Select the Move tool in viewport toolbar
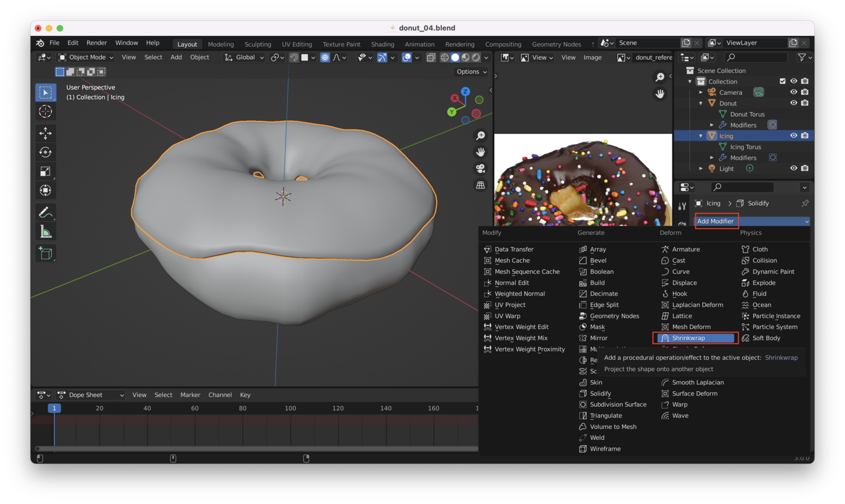The width and height of the screenshot is (845, 504). [x=46, y=133]
